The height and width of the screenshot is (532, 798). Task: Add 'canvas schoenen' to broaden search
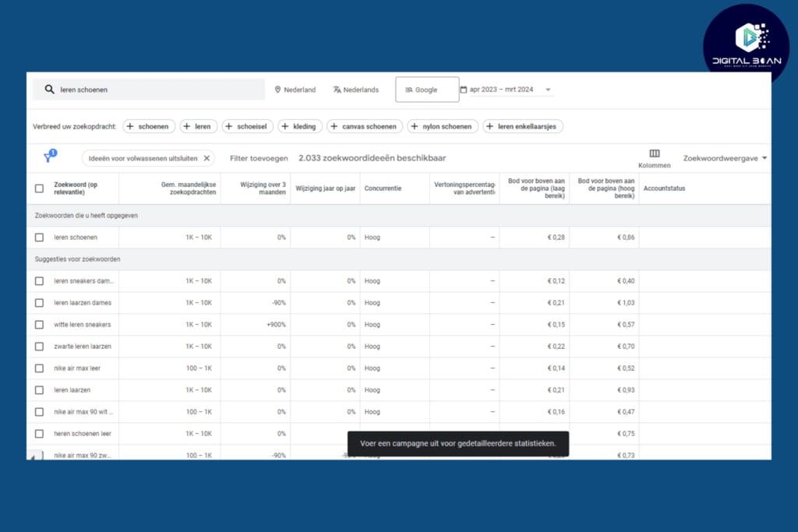[334, 126]
